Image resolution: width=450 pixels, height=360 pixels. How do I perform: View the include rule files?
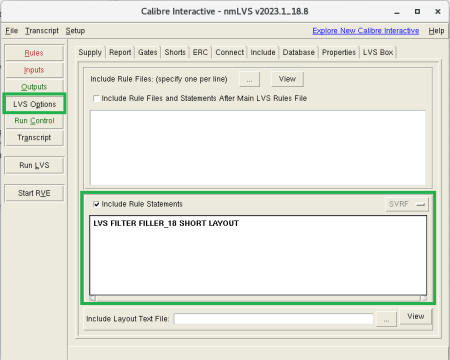pos(287,79)
